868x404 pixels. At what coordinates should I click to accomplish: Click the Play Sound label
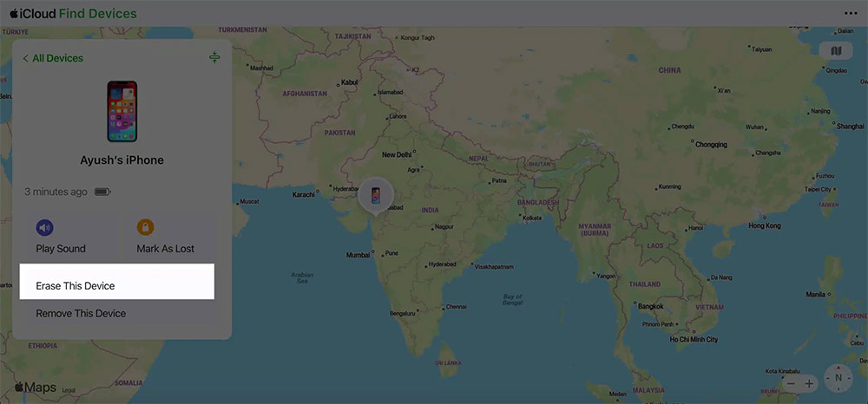(61, 249)
